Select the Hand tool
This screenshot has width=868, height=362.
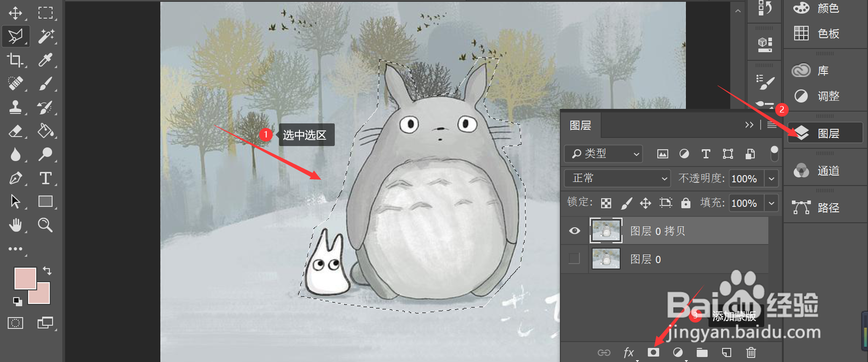[15, 225]
